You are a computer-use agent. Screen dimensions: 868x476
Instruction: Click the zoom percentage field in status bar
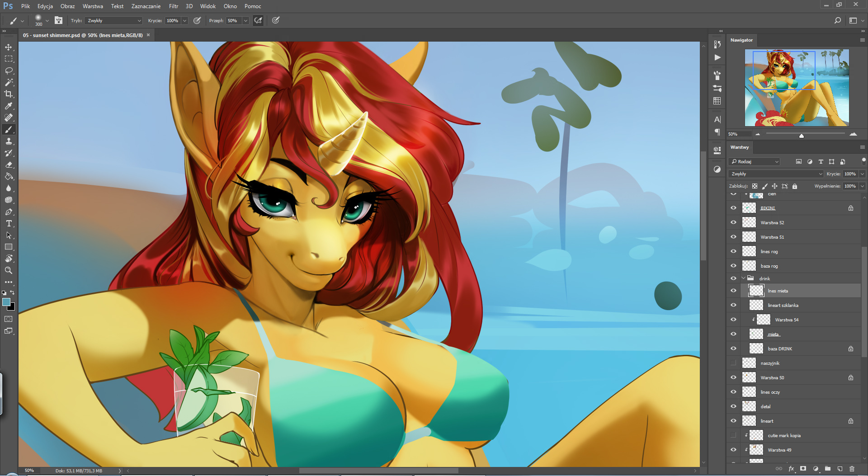point(29,471)
